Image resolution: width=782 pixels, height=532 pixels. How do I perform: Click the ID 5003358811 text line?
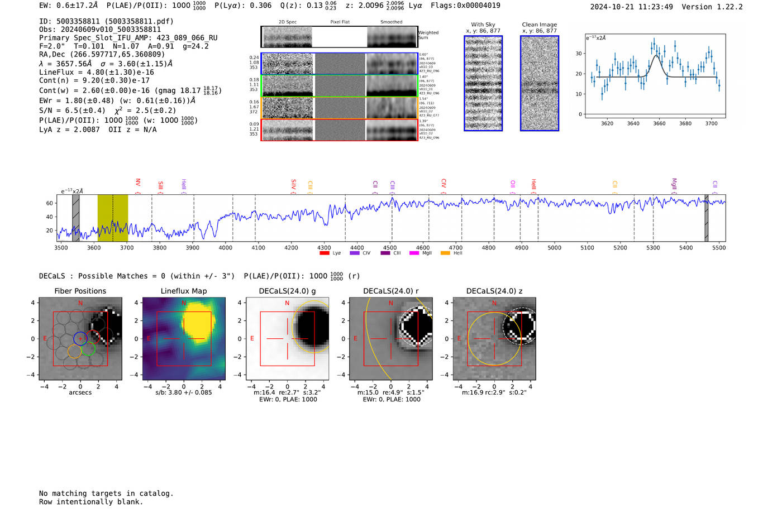[x=106, y=21]
